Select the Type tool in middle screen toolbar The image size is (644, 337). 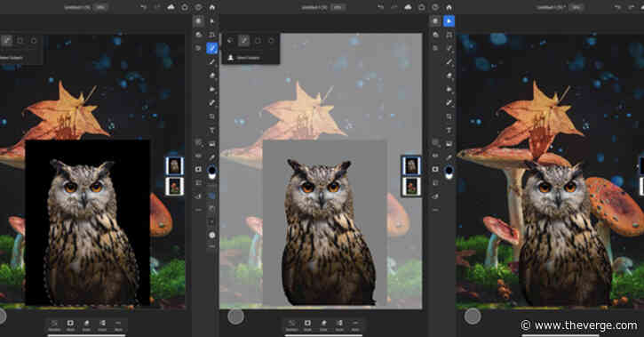pos(212,131)
